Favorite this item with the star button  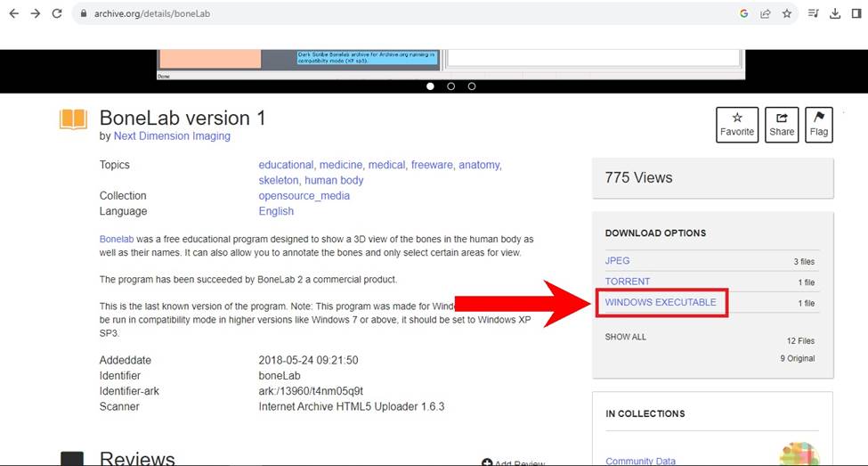pos(737,125)
